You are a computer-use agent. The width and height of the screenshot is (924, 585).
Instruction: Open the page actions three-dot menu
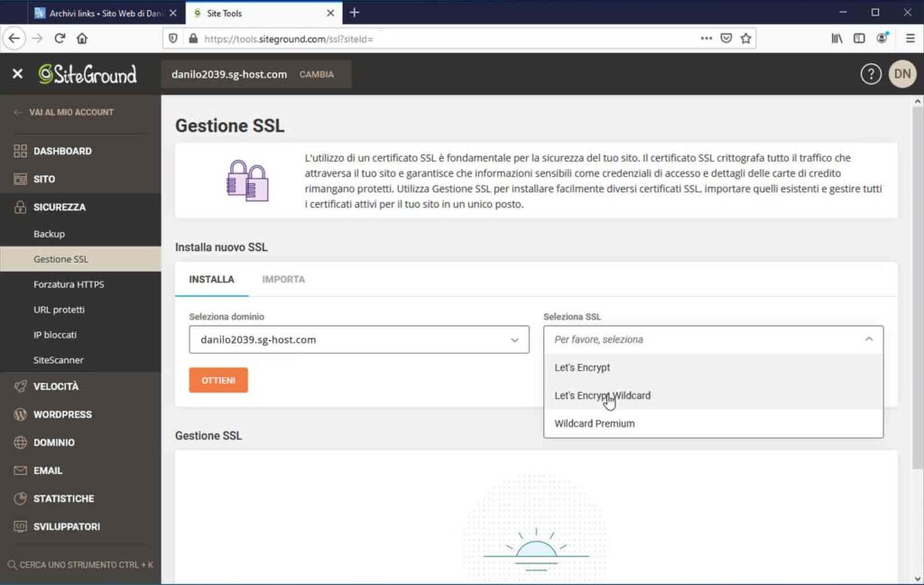[x=706, y=38]
